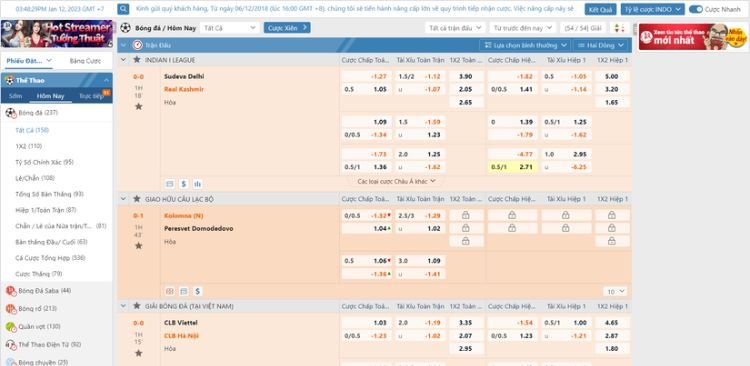Click the locked 1X2 Toàn cell for Kolomna
The height and width of the screenshot is (366, 750).
coord(466,215)
